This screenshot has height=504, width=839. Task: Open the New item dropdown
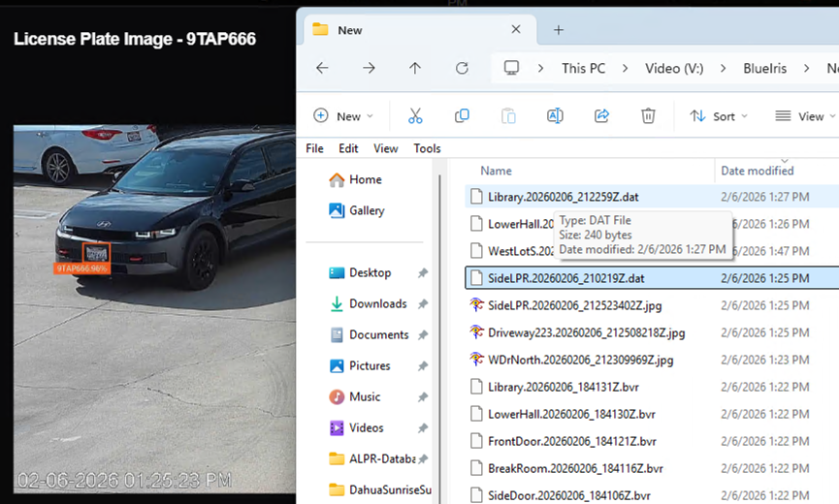pos(343,116)
